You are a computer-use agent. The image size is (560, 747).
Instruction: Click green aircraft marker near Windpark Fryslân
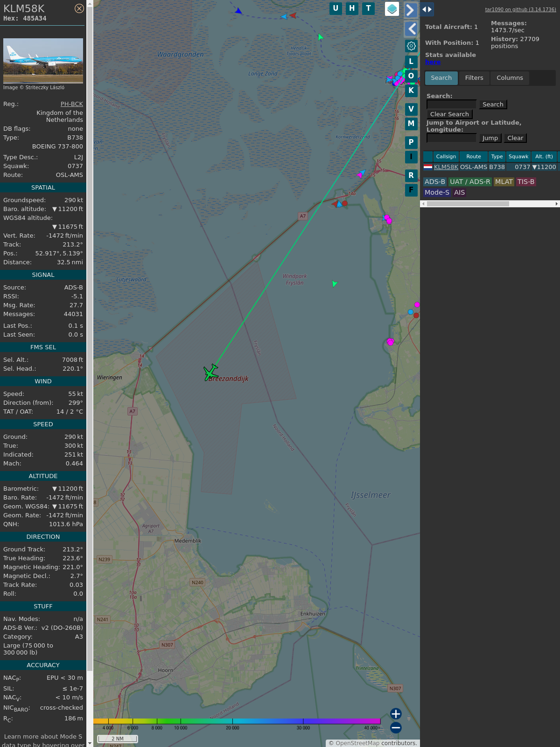click(x=334, y=283)
